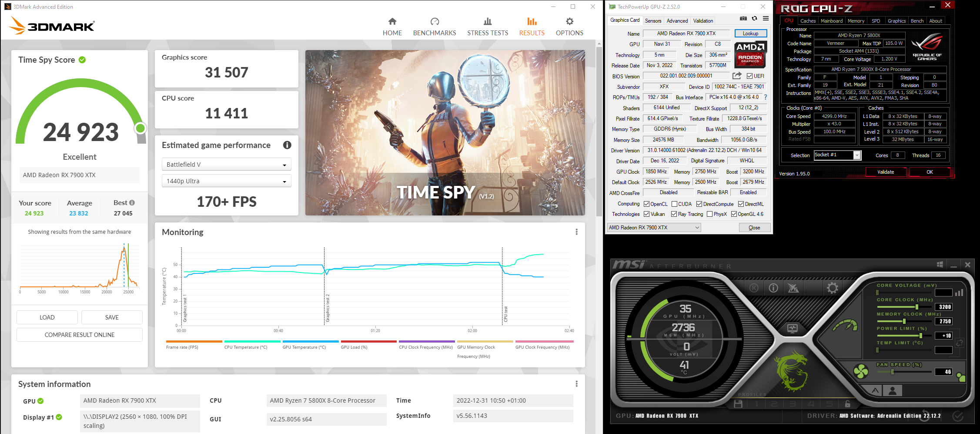Toggle the CUDA checkbox in GPU-Z
This screenshot has width=980, height=434.
[x=675, y=204]
